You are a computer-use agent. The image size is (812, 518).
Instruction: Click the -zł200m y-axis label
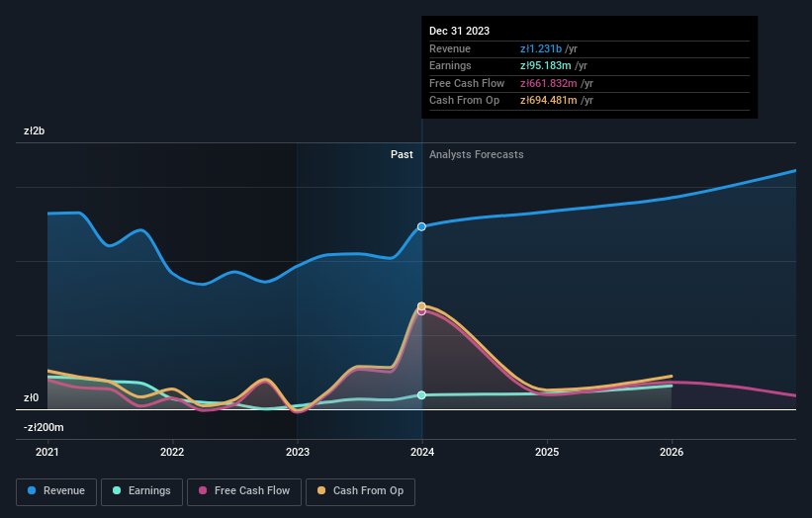coord(44,427)
